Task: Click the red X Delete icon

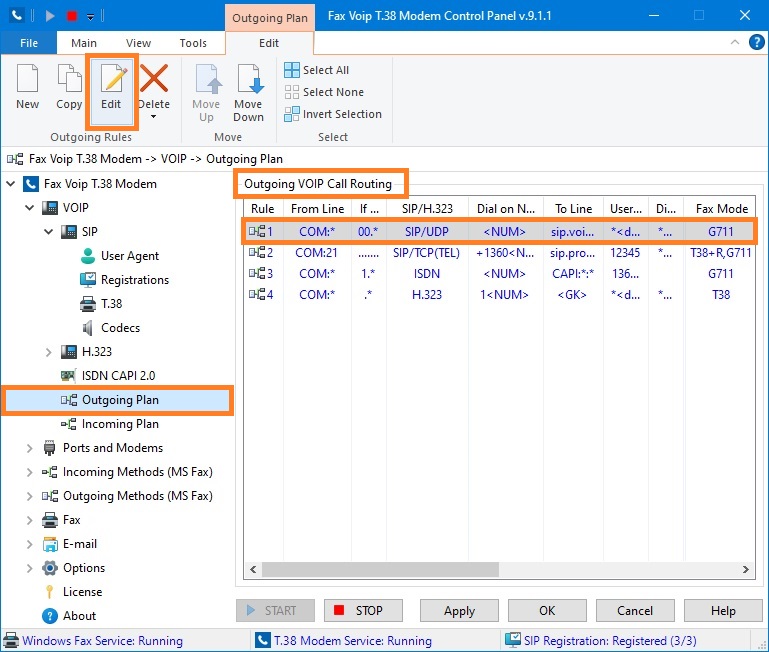Action: coord(154,78)
